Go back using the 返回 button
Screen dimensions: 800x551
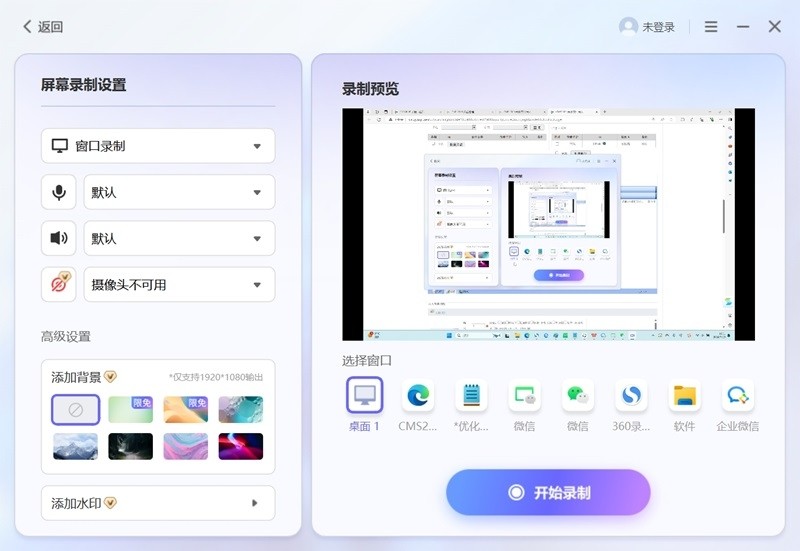point(43,27)
